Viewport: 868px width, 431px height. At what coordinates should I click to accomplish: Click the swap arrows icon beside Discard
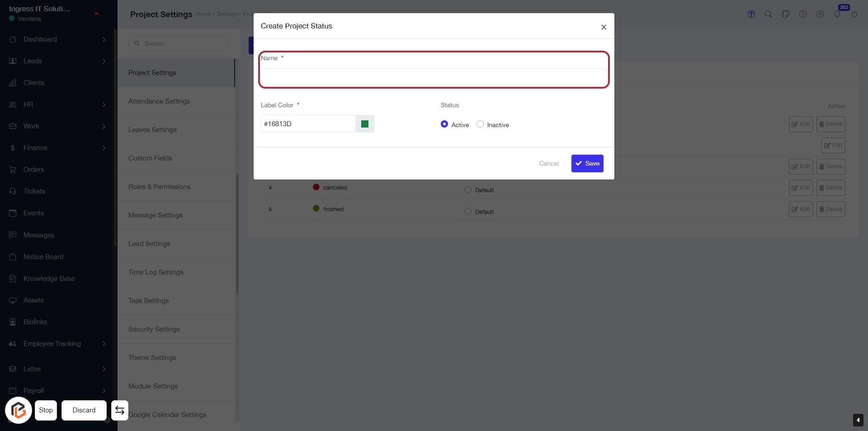[120, 410]
